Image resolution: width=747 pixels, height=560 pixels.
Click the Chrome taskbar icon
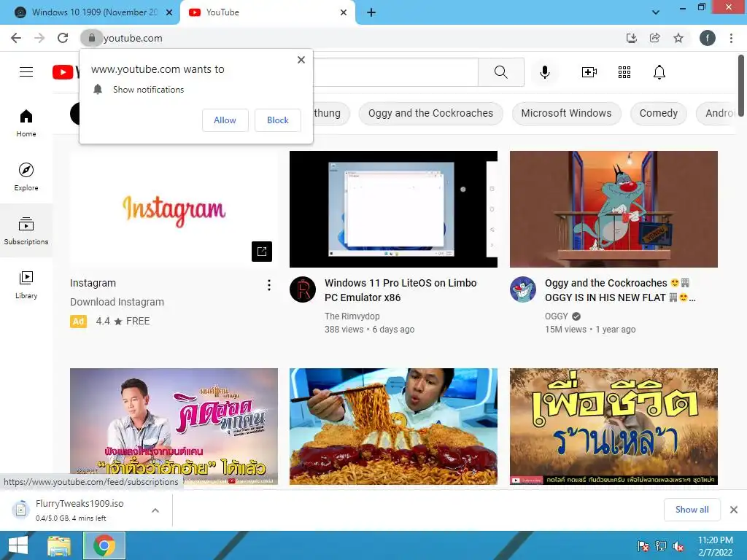coord(104,545)
